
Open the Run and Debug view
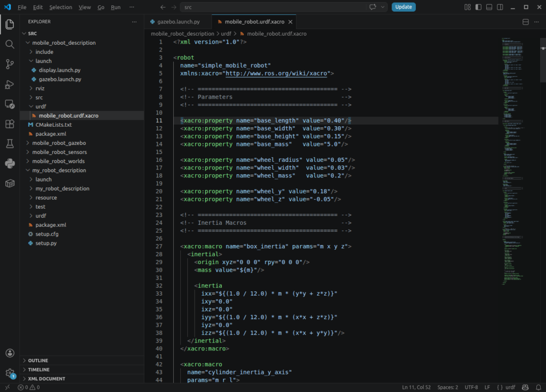10,84
